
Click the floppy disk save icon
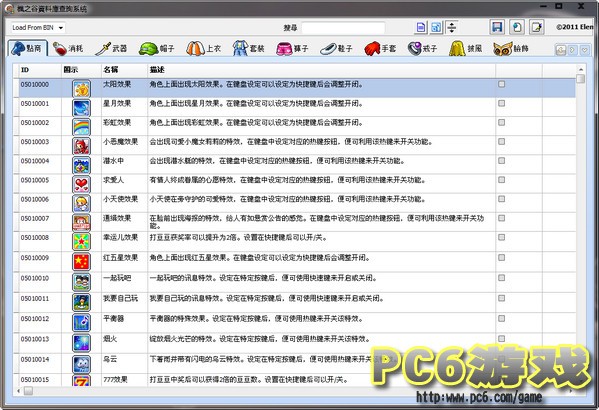(497, 27)
